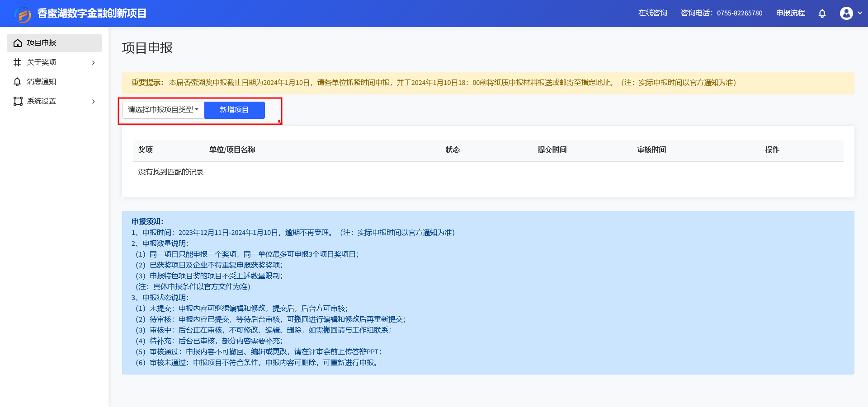Click the user avatar icon
The image size is (868, 407).
(x=846, y=14)
